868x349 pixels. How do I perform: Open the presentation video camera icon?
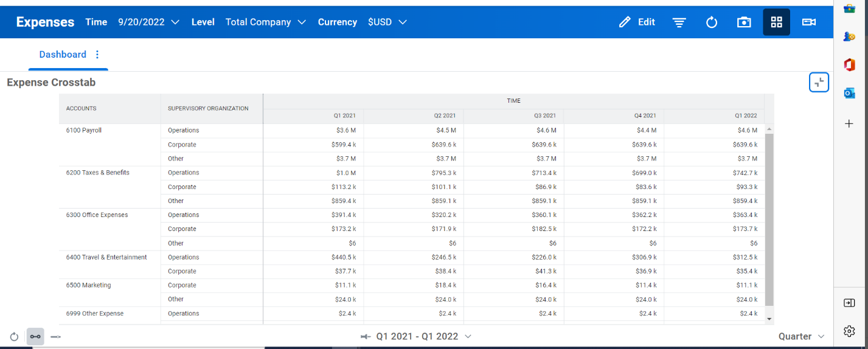[x=808, y=22]
